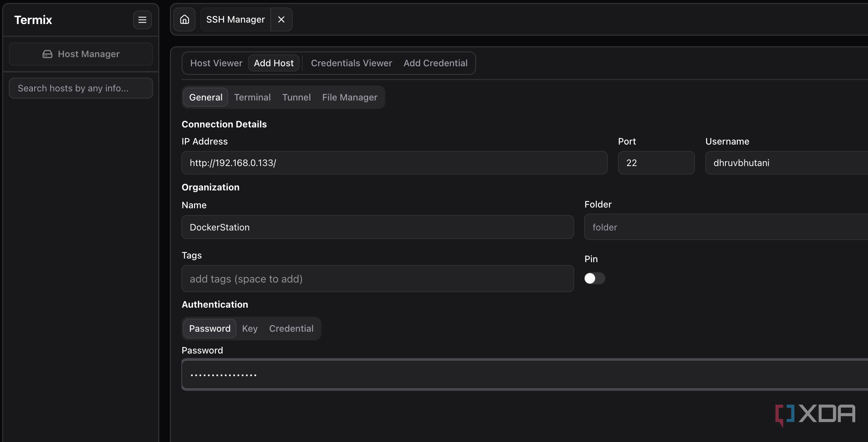Open the Add Credential tab
Screen dimensions: 868x442
click(435, 63)
